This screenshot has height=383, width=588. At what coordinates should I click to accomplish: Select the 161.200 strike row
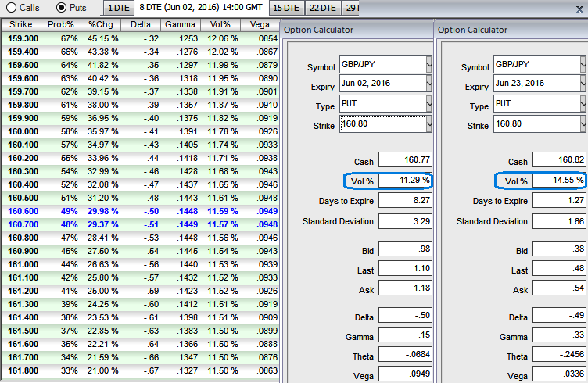(x=140, y=292)
